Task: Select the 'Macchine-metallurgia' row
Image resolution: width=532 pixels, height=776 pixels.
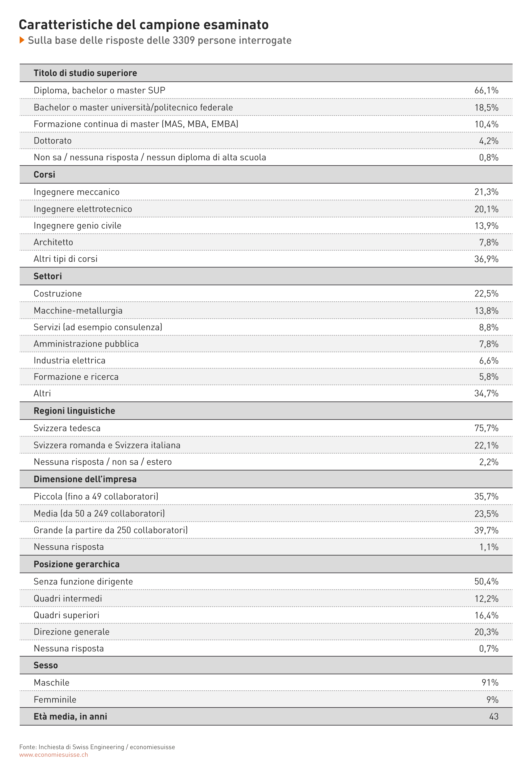Action: click(x=266, y=310)
